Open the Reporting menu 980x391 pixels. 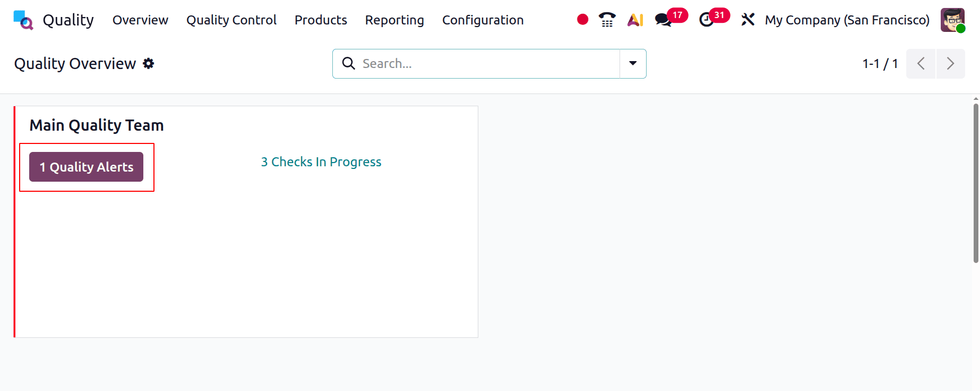click(x=394, y=20)
